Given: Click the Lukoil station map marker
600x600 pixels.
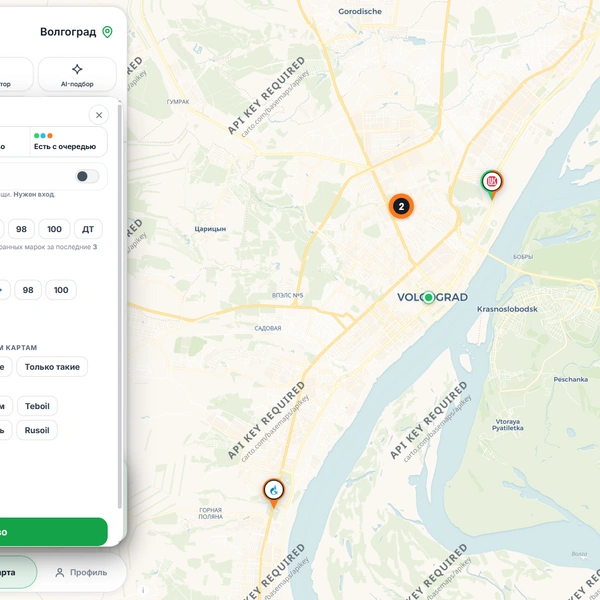Looking at the screenshot, I should (x=492, y=183).
